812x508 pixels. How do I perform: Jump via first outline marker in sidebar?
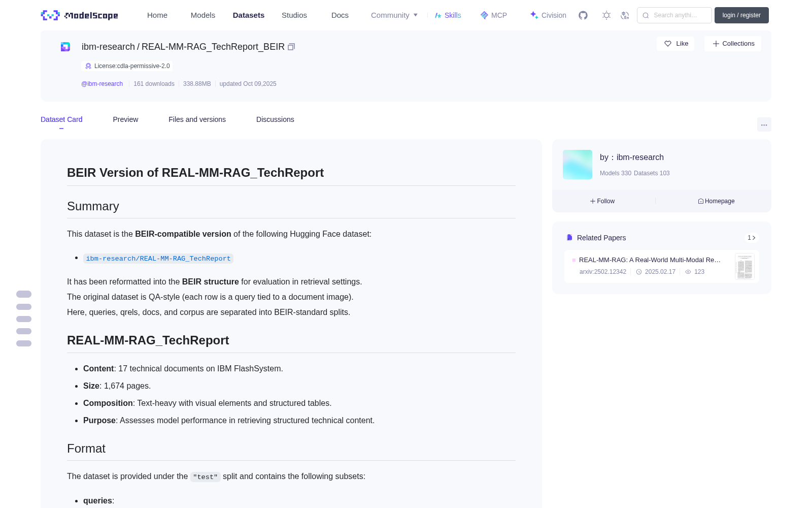tap(24, 294)
